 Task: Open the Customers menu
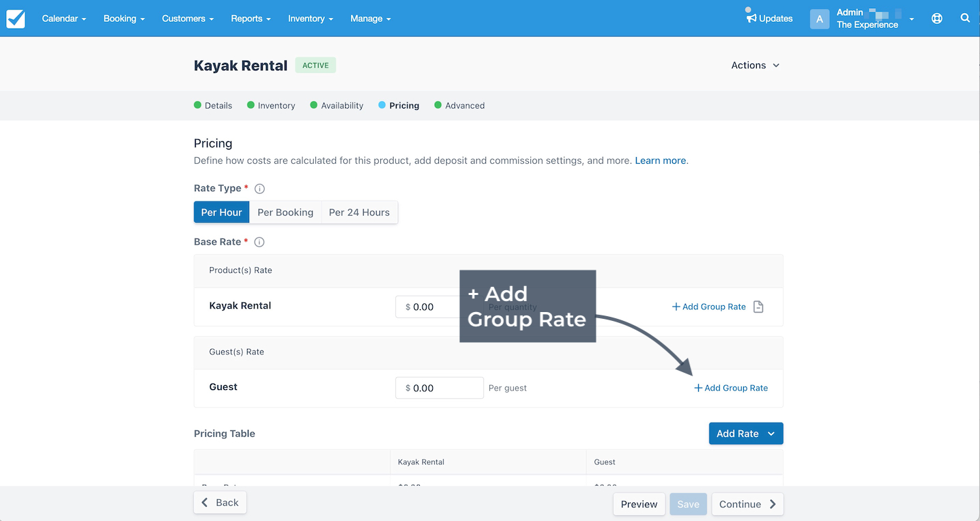(188, 18)
